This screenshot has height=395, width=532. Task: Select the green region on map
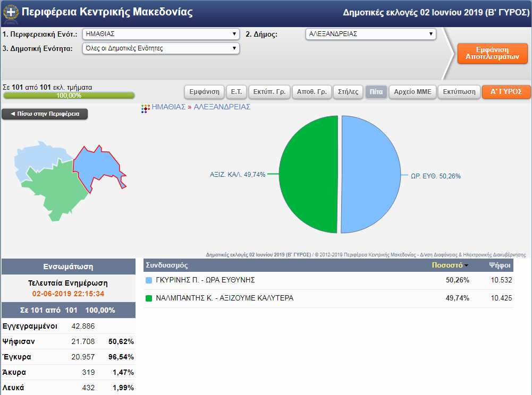pos(58,190)
